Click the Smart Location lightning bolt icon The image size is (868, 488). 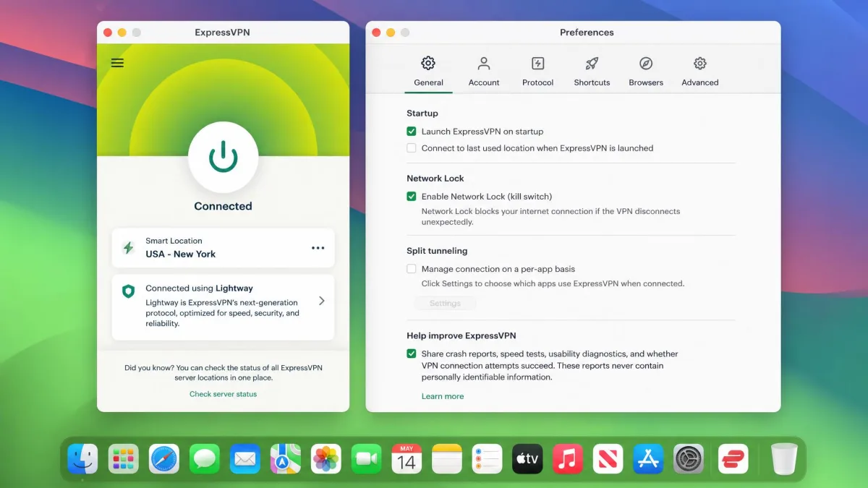(128, 248)
